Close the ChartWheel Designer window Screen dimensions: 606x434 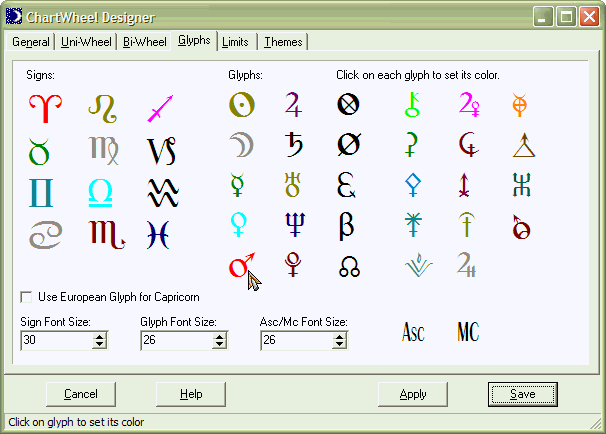coord(589,17)
